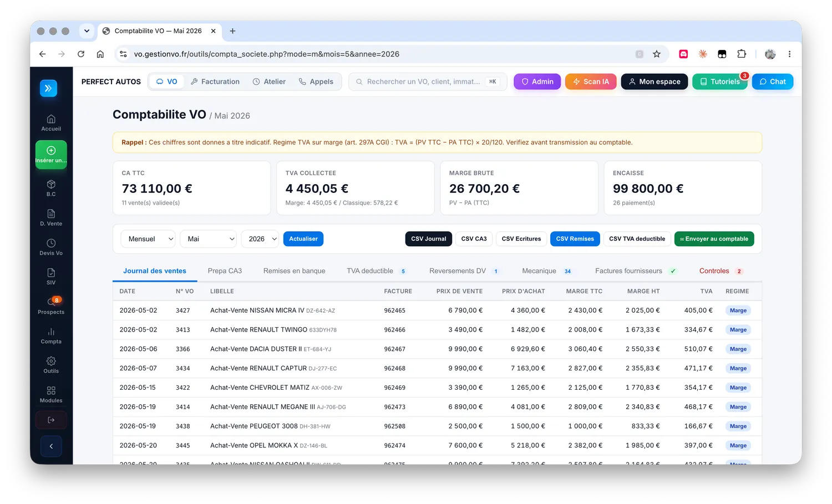Open the B.C box icon in sidebar
This screenshot has width=832, height=504.
click(51, 188)
